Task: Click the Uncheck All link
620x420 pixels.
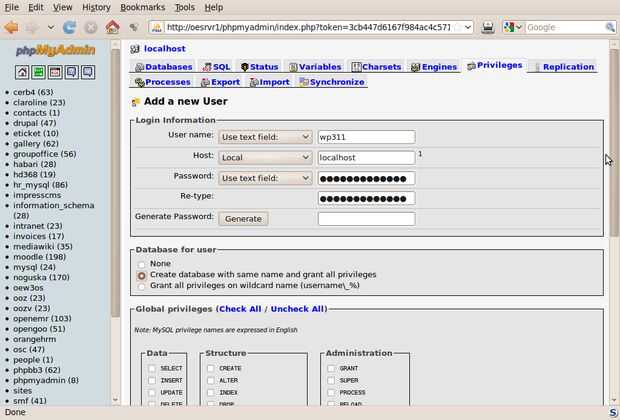Action: click(x=297, y=309)
